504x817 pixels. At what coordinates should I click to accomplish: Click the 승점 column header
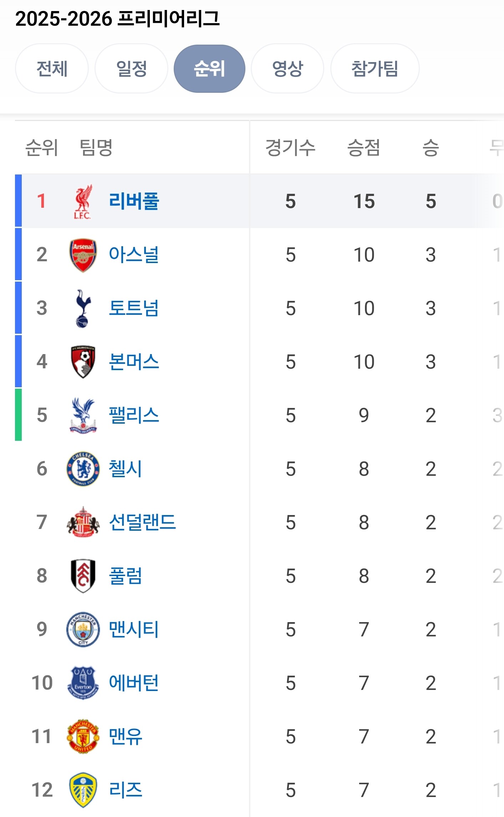(x=363, y=147)
